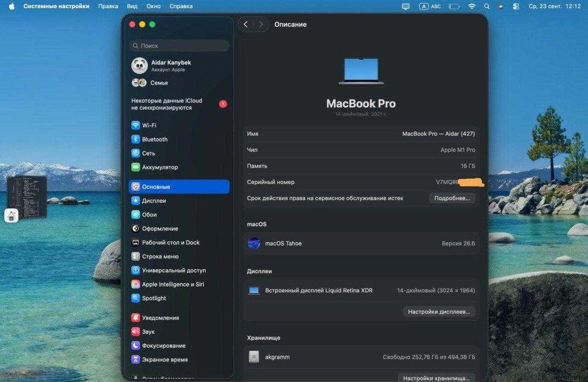Click the Версия 26.6 text
This screenshot has height=382, width=588.
click(x=458, y=243)
